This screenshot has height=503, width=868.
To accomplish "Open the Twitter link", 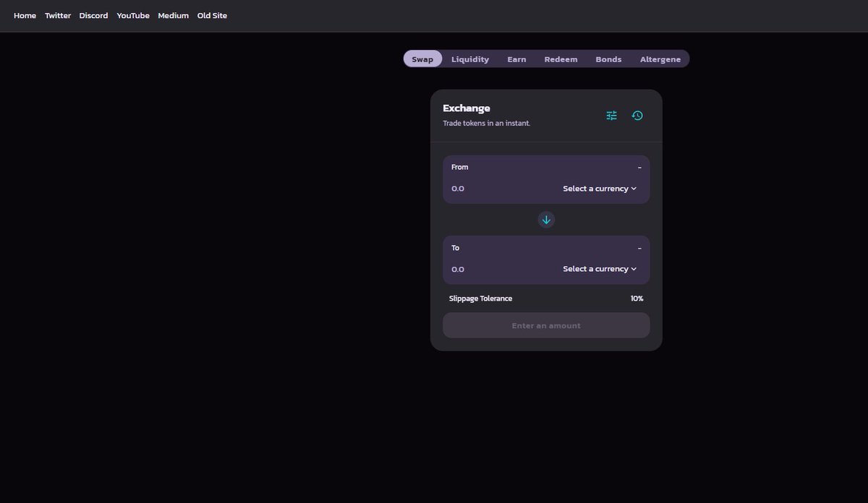I will (58, 16).
